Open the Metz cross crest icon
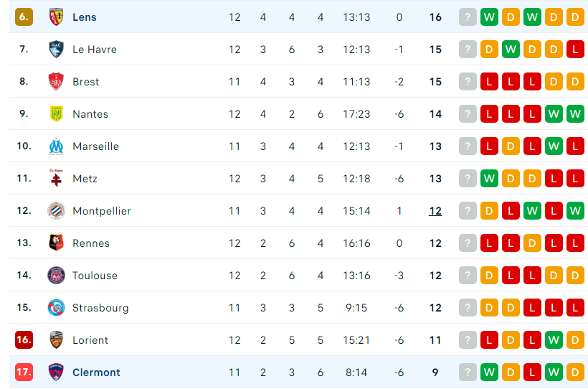The width and height of the screenshot is (588, 389). (x=56, y=179)
